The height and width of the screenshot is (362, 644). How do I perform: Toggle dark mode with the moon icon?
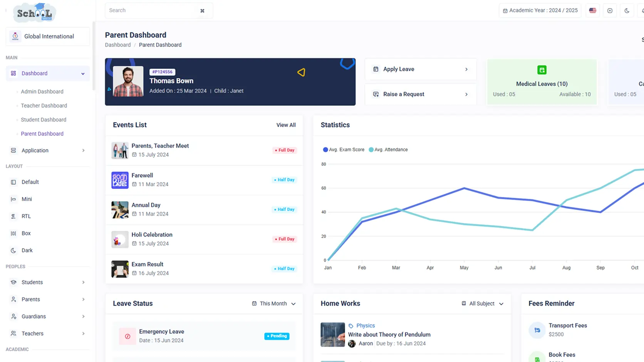pos(627,11)
